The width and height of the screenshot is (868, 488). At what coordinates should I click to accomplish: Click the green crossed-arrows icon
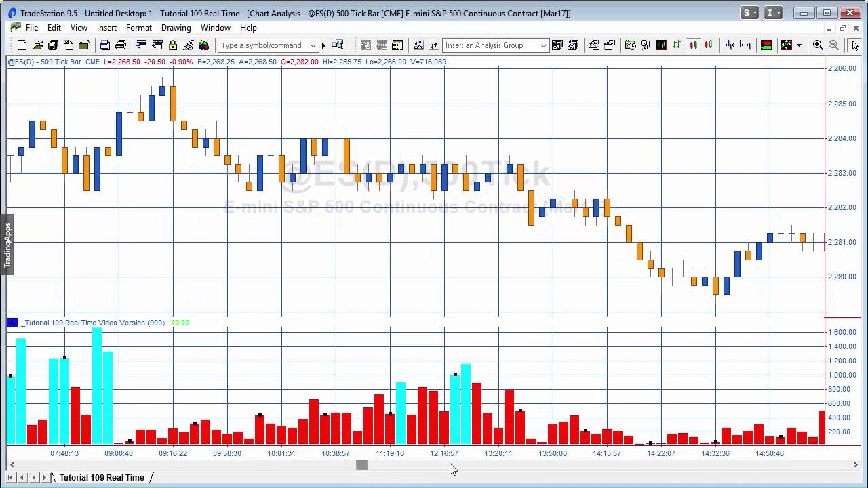787,45
